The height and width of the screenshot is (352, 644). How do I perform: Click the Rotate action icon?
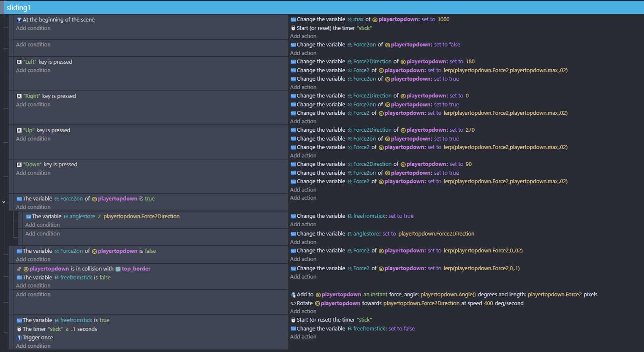tap(293, 303)
